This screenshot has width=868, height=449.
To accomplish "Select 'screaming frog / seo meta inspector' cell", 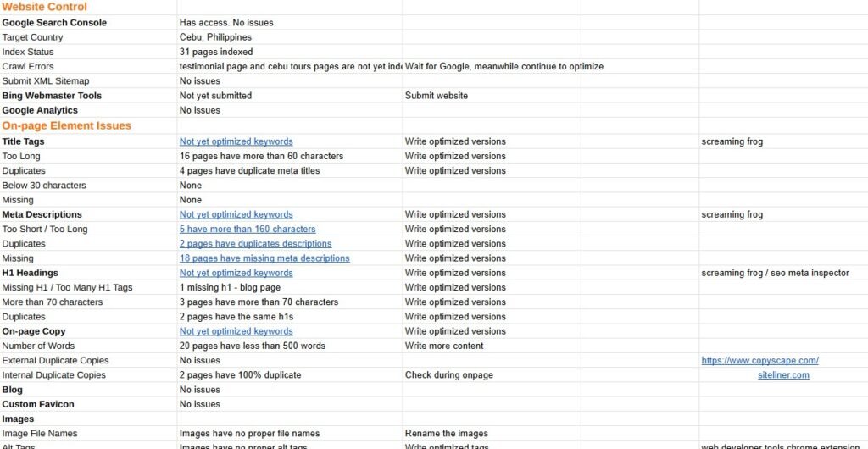I will point(783,273).
